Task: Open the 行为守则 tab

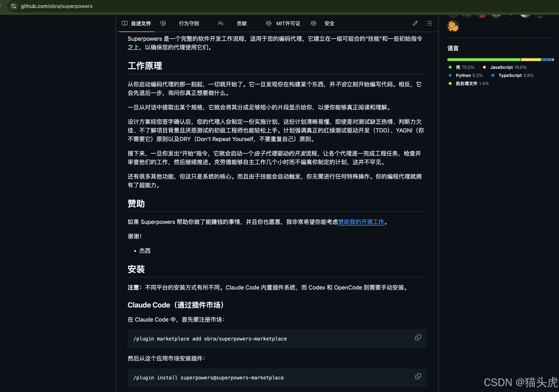Action: (189, 23)
